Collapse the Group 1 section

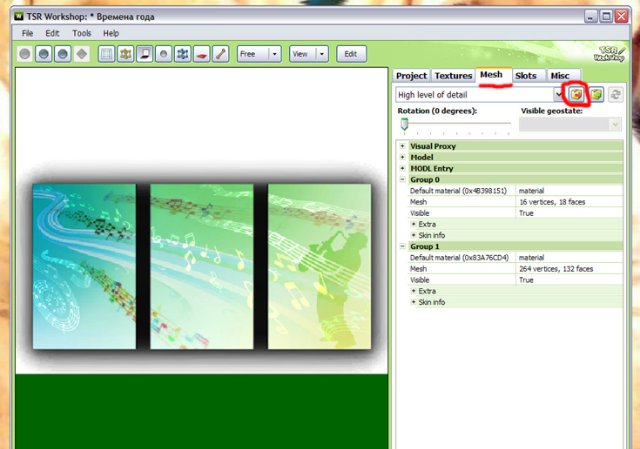coord(403,246)
